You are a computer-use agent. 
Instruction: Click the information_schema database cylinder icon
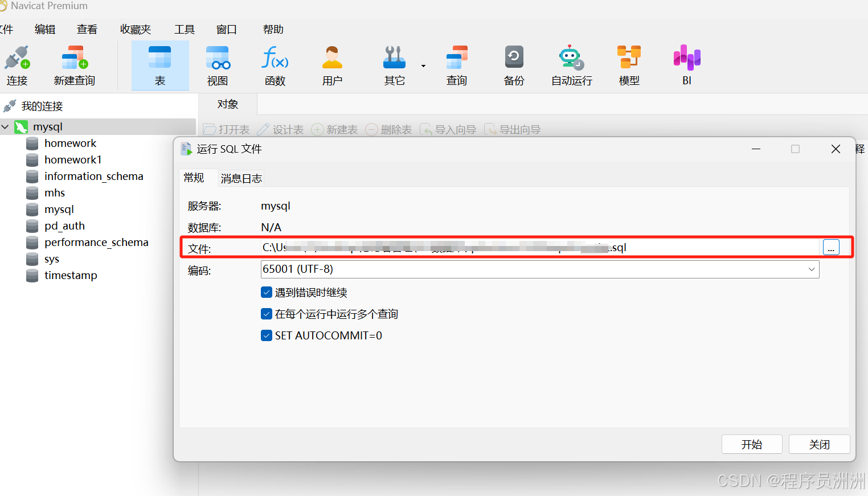click(x=32, y=177)
